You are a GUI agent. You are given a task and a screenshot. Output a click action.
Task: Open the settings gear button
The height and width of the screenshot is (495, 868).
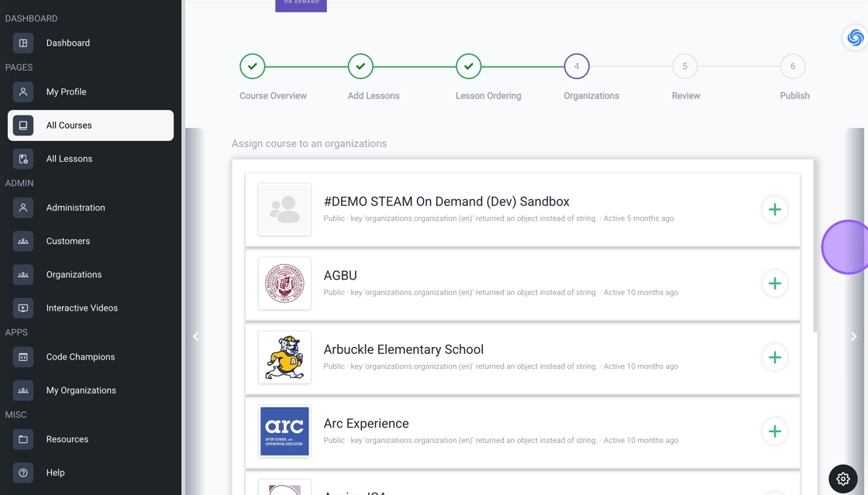click(843, 479)
